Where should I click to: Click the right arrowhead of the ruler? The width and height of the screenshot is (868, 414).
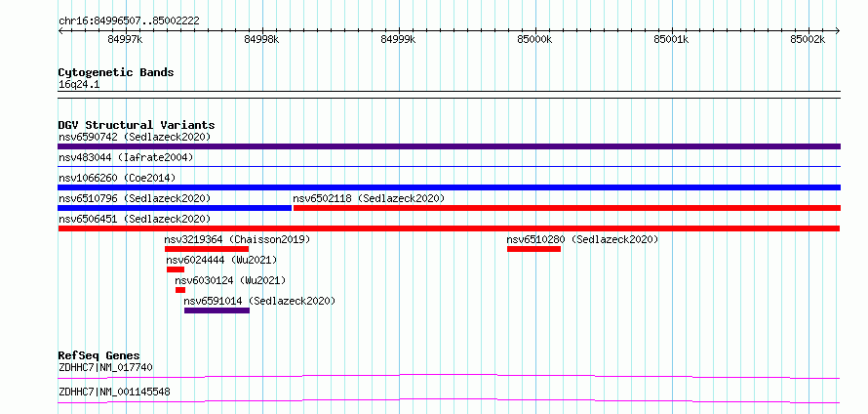pyautogui.click(x=838, y=30)
